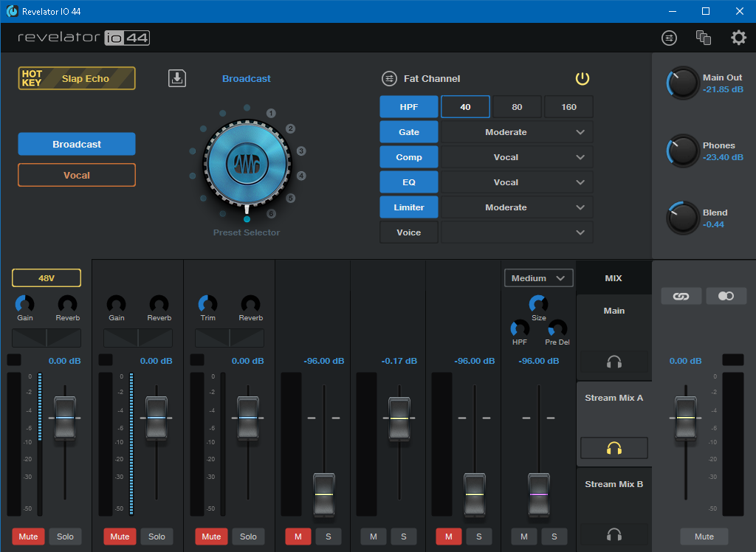Click the Trim knob
Screen dimensions: 756x552
(207, 304)
